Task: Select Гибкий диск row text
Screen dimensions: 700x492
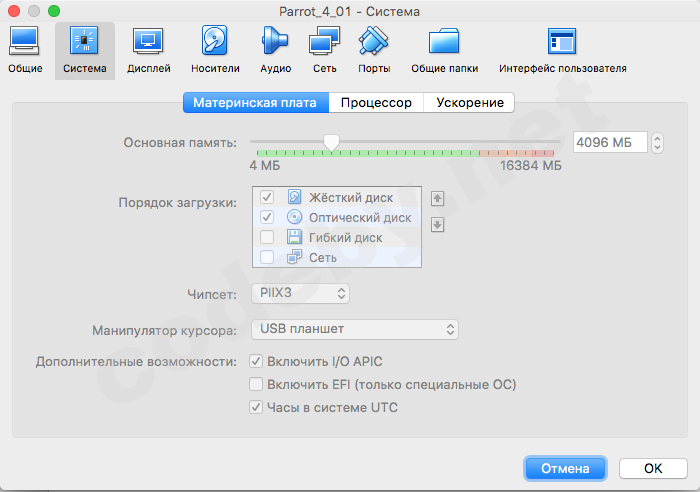Action: coord(346,238)
